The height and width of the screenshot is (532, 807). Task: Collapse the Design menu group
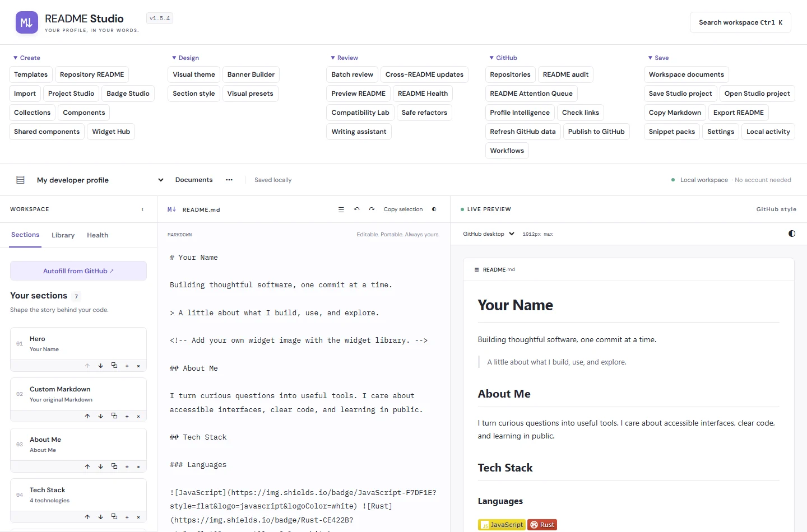[185, 58]
